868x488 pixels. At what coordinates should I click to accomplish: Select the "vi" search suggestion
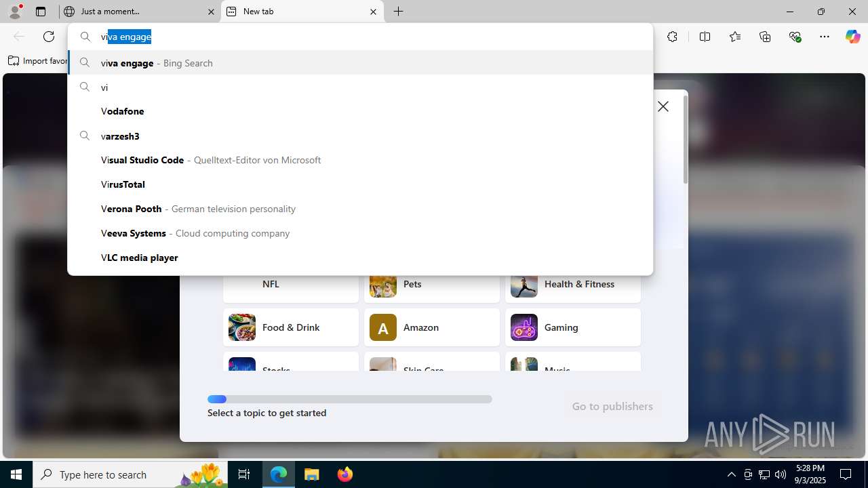click(x=360, y=87)
